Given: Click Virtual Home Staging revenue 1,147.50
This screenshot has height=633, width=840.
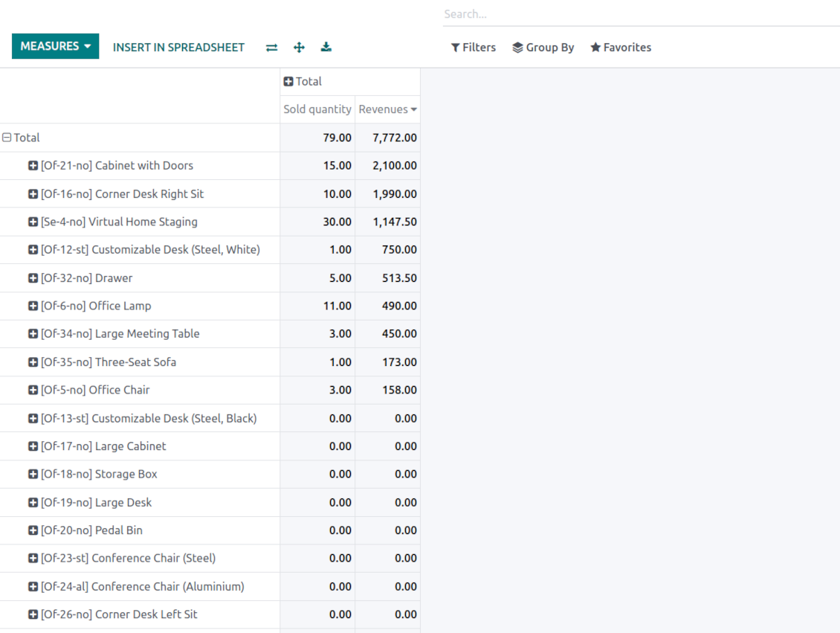Looking at the screenshot, I should [394, 222].
